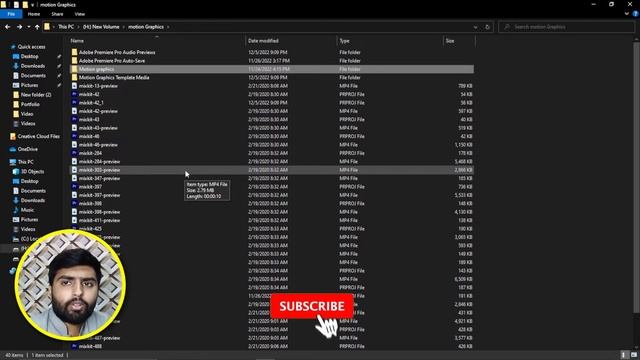Expand the breadcrumb arrow after This PC
The image size is (640, 360).
point(78,27)
